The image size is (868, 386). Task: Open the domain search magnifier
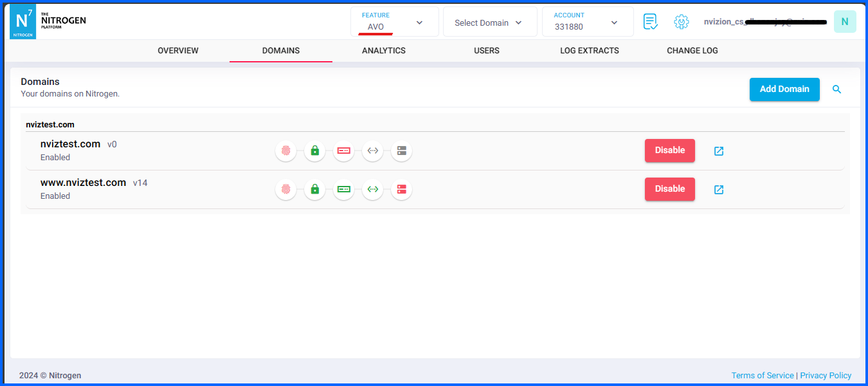[836, 89]
